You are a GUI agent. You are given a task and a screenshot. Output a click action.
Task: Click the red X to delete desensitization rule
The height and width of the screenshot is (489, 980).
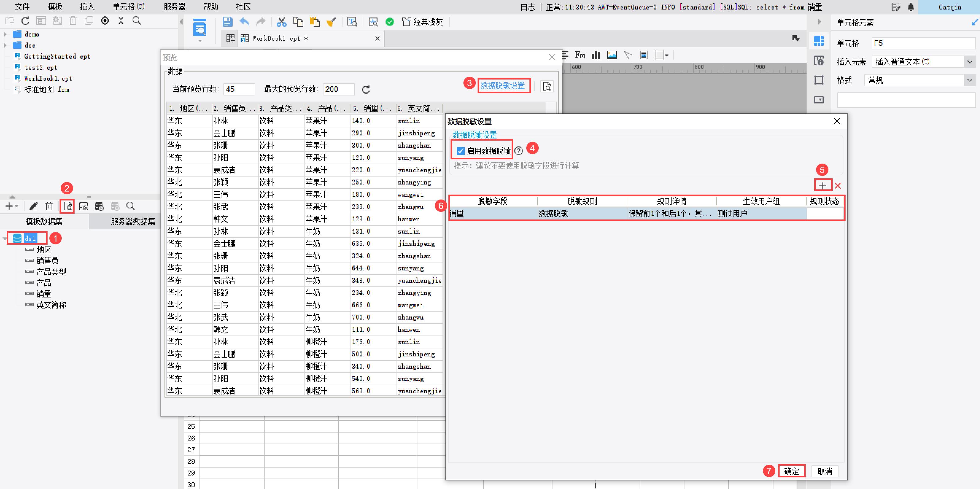point(837,186)
